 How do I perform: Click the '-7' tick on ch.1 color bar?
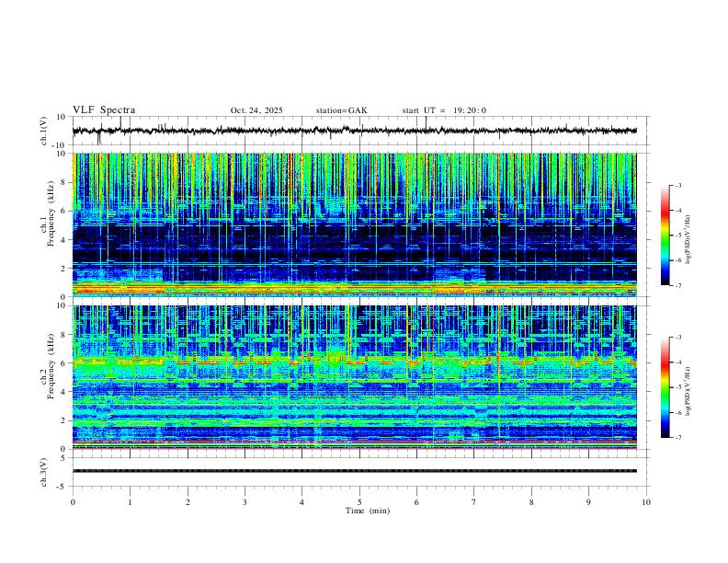tap(678, 286)
